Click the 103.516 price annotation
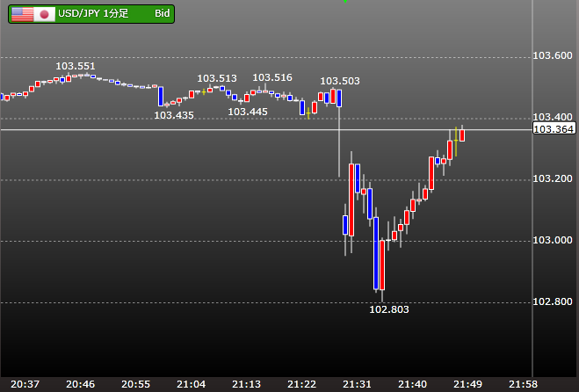The width and height of the screenshot is (579, 392). point(275,78)
